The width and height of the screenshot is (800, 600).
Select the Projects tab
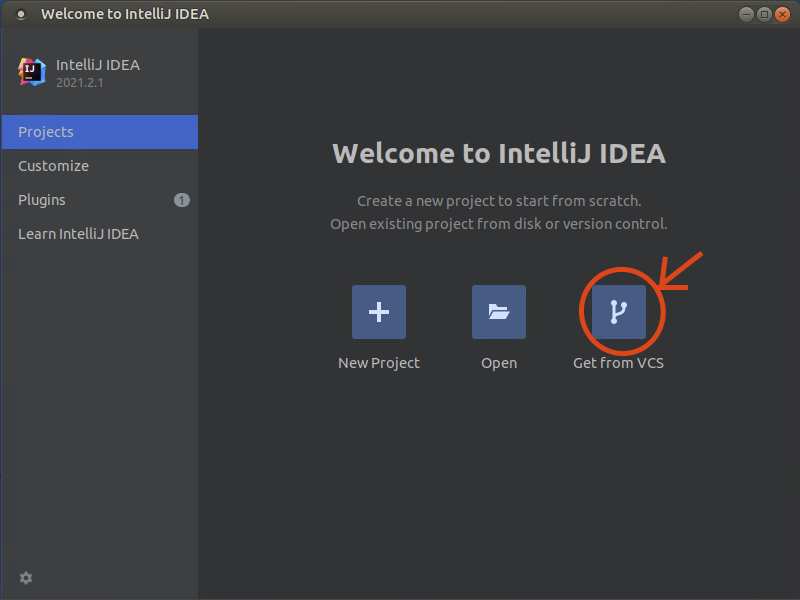pos(99,132)
